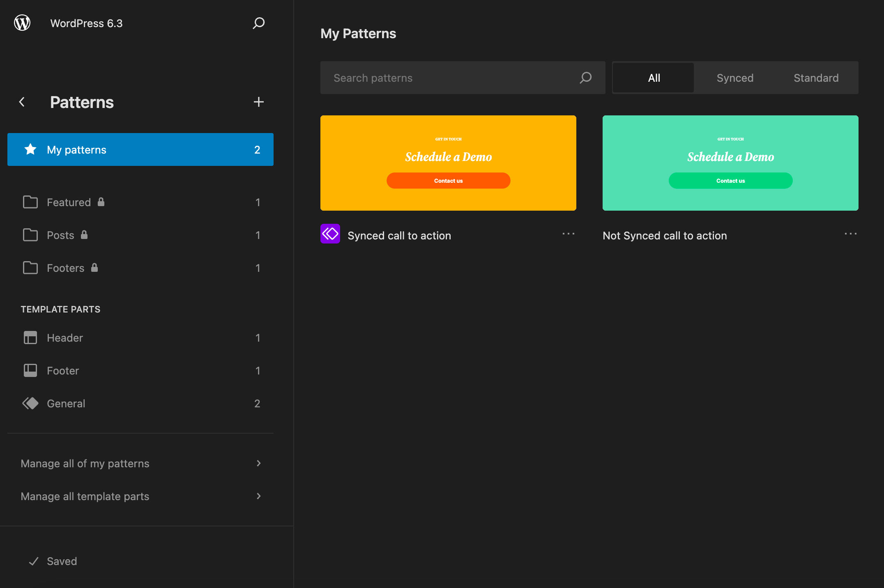Select the 'Standard' filter tab
Image resolution: width=884 pixels, height=588 pixels.
(x=816, y=78)
